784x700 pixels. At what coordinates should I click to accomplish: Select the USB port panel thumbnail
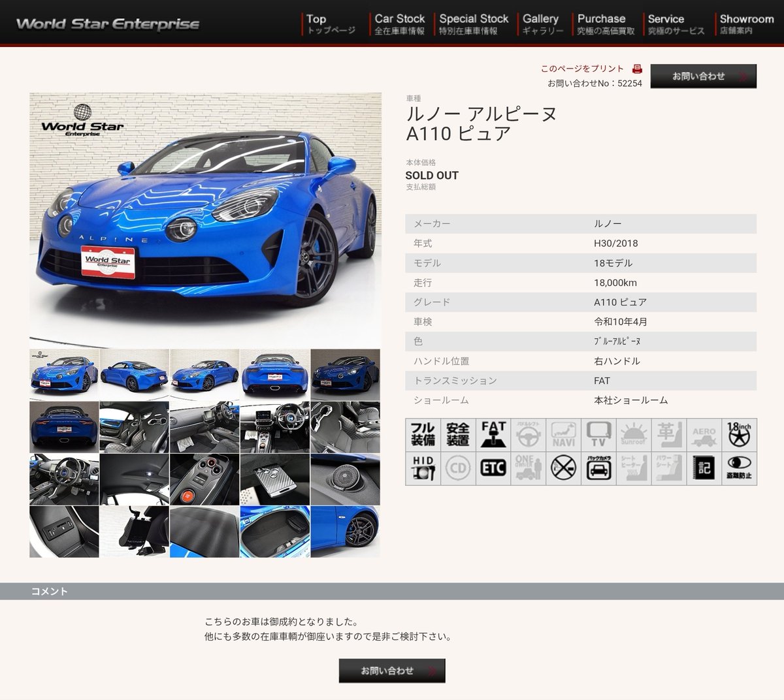[64, 532]
